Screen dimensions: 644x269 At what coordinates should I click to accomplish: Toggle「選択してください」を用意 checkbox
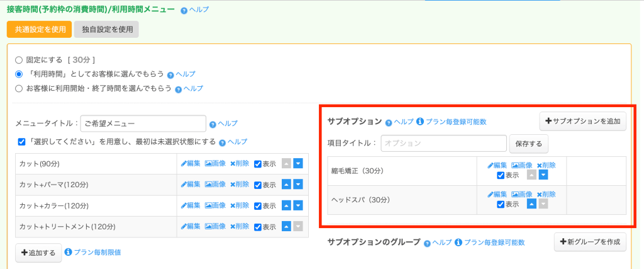22,142
